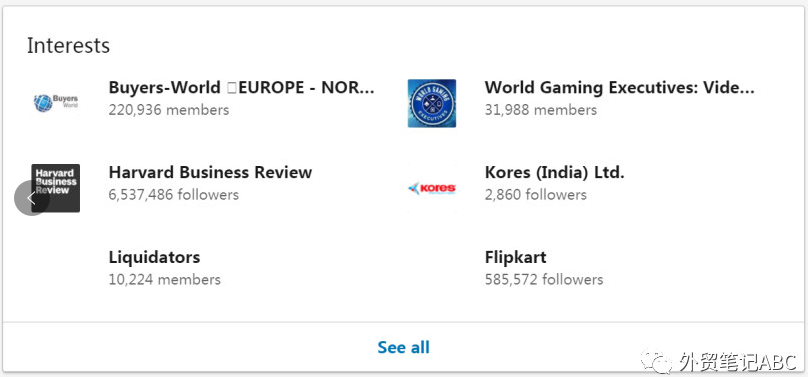Click the 220,936 members count
Screen dimensions: 808x377
click(169, 110)
